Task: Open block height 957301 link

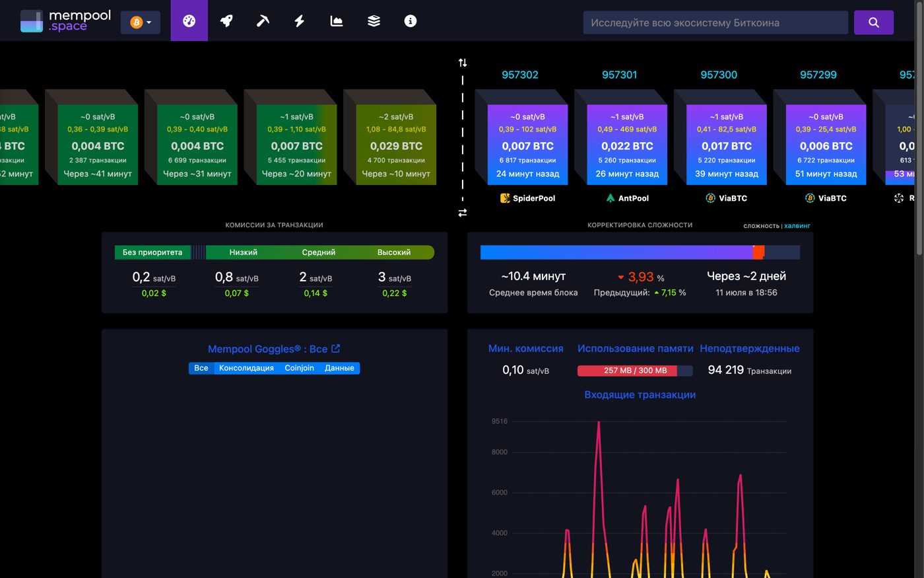Action: click(620, 75)
